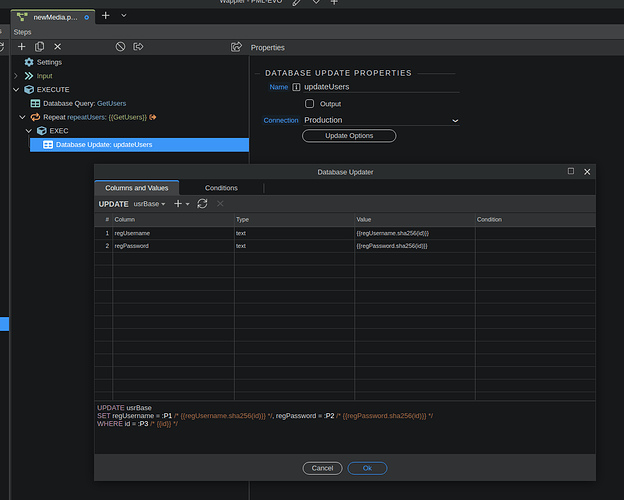
Task: Click the Update Options button
Action: point(349,136)
